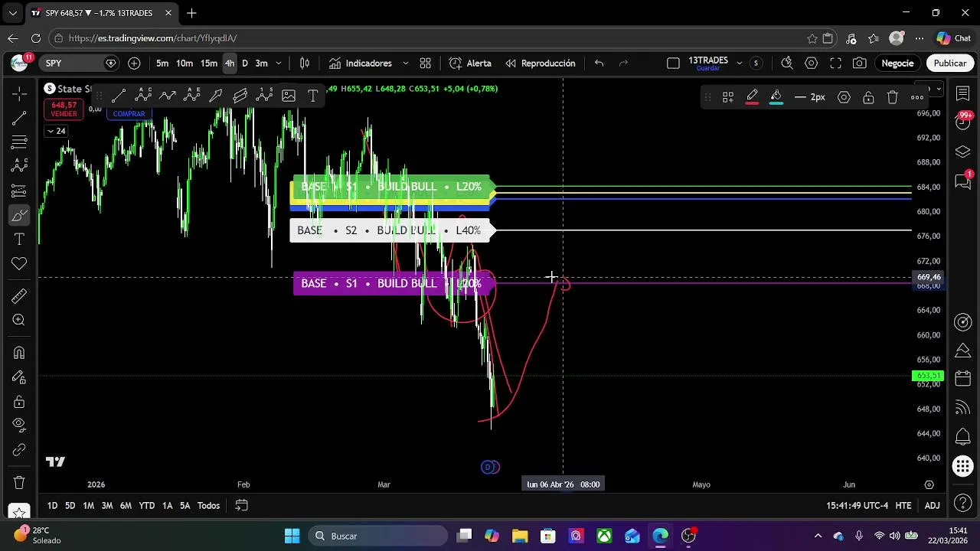Screen dimensions: 980x551
Task: Pick the image tool in floating toolbar
Action: tap(289, 96)
